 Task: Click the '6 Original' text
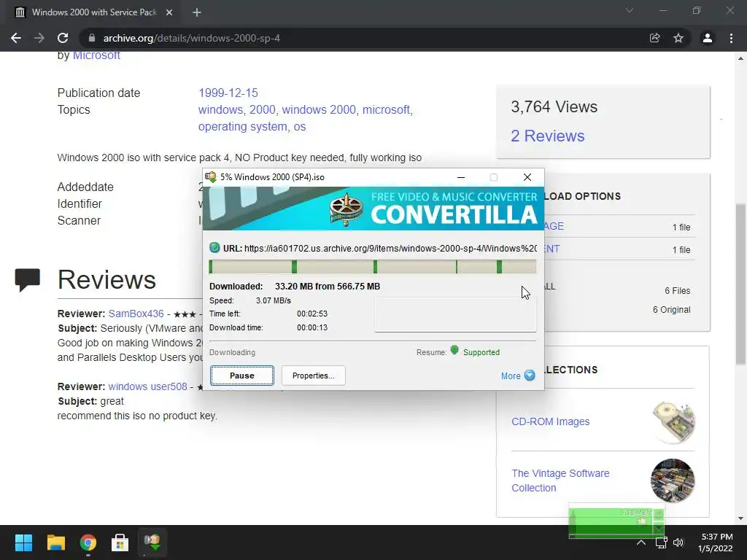(x=671, y=309)
